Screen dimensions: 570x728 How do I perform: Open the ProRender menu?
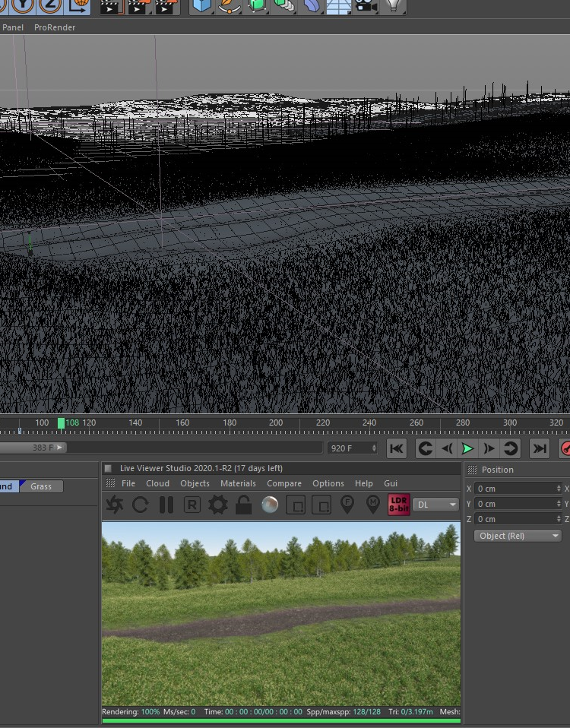click(x=54, y=27)
